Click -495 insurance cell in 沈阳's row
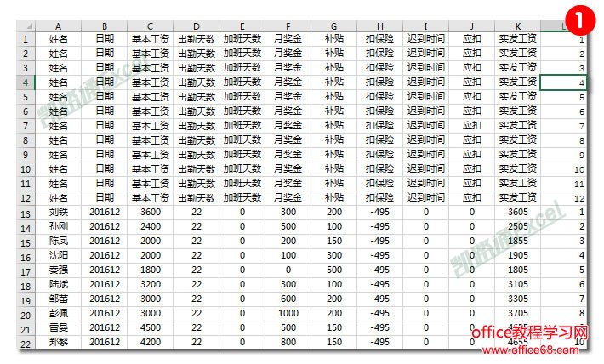 (379, 255)
